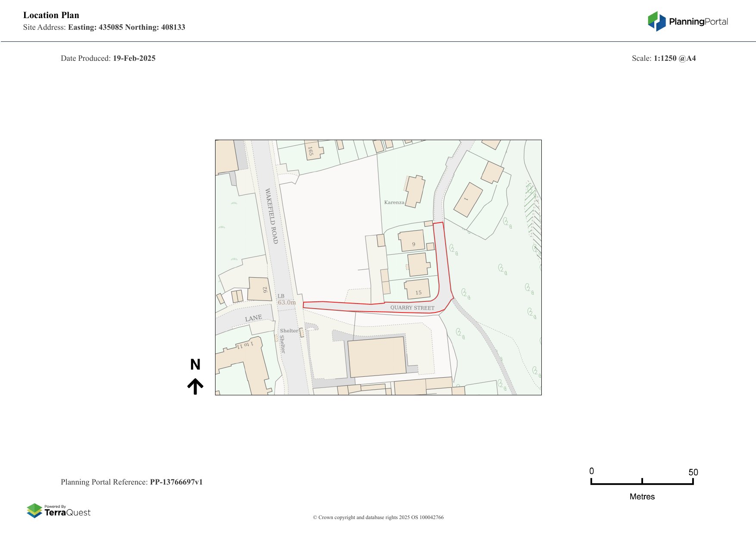Click the reference PP-13766697v1
The height and width of the screenshot is (535, 756).
pos(176,482)
